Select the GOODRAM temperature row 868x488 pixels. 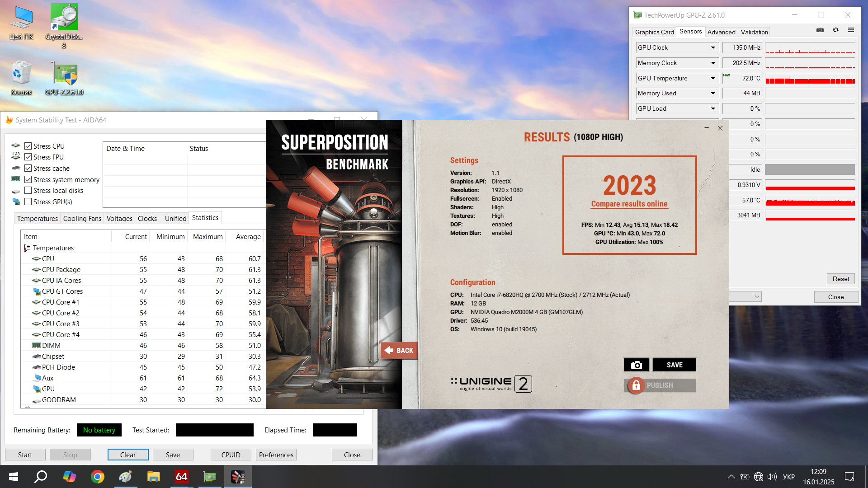pyautogui.click(x=143, y=399)
